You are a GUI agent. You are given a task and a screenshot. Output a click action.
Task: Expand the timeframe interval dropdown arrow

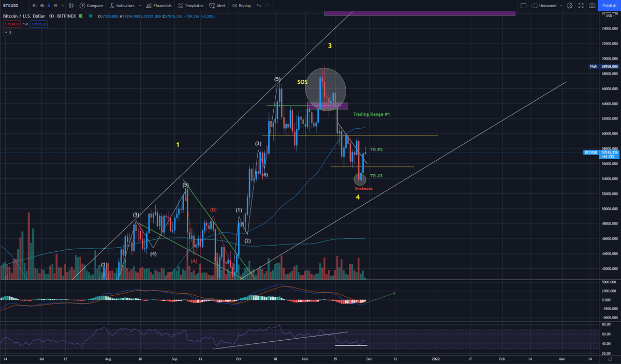[62, 5]
